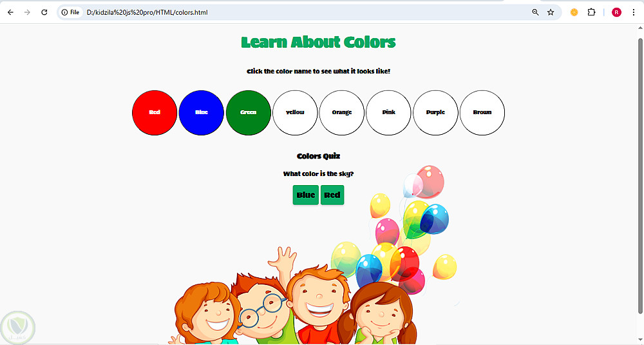Click the Yellow circle
The height and width of the screenshot is (345, 644).
[295, 113]
